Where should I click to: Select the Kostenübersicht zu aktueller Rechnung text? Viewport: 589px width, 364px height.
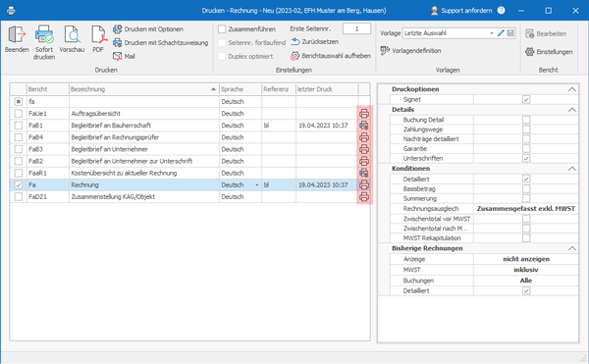point(124,173)
